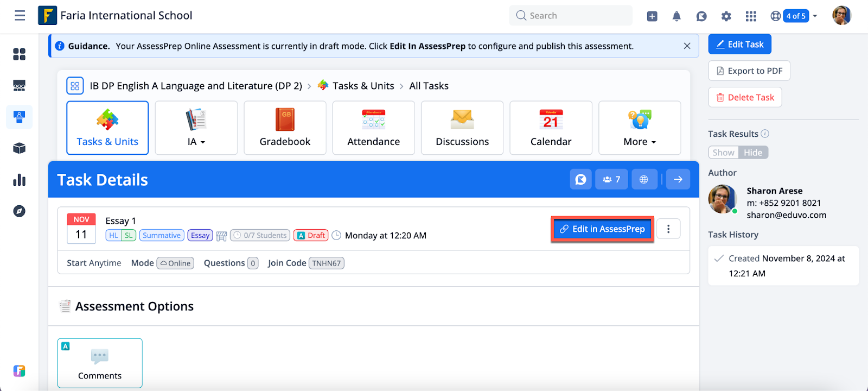Viewport: 868px width, 391px height.
Task: Expand the More dropdown tab
Action: (x=640, y=128)
